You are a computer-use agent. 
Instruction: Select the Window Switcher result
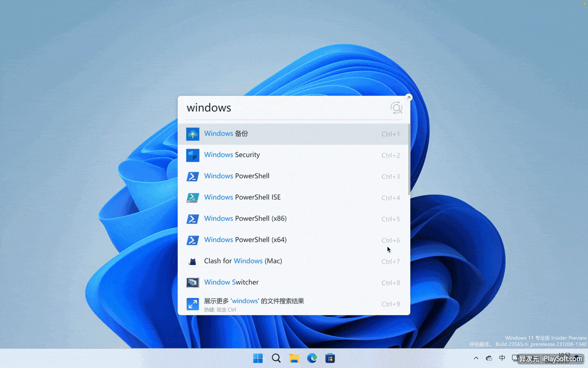click(293, 282)
